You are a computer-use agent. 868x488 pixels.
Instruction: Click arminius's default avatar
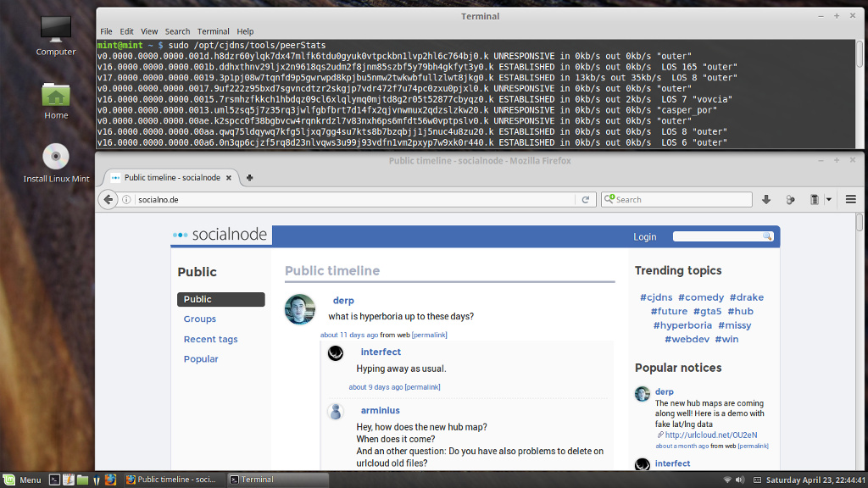tap(336, 412)
